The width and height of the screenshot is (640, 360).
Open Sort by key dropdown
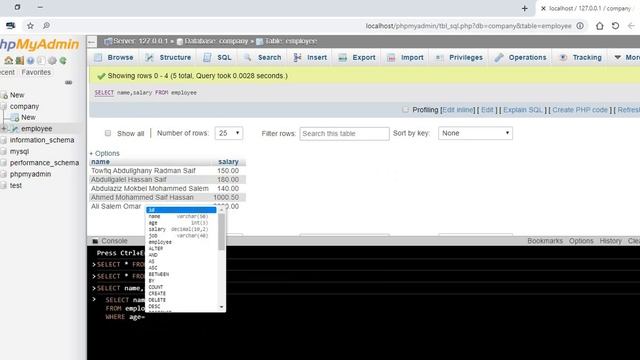pos(476,133)
